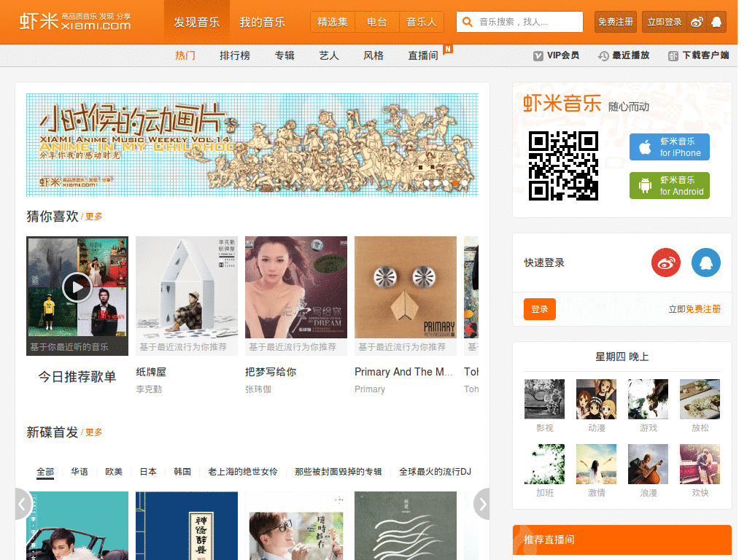
Task: Click the 免费注册 button in header
Action: click(616, 22)
